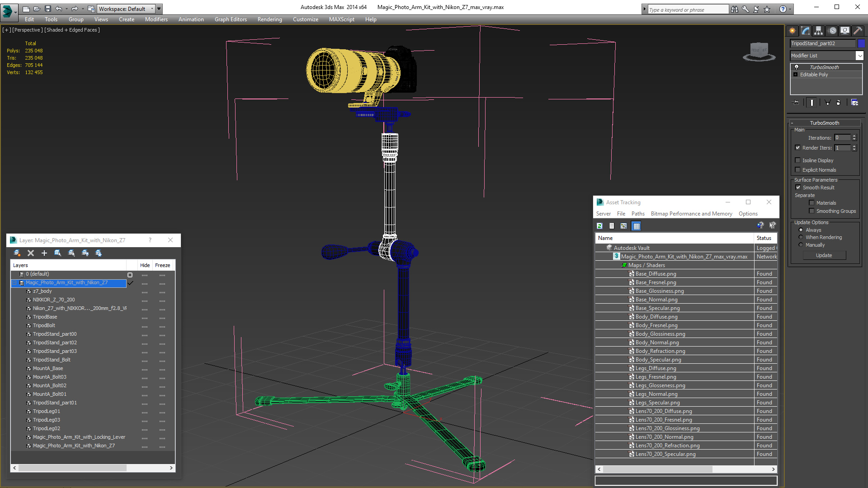Click Name column header in Asset Tracking
The height and width of the screenshot is (488, 868).
tap(675, 238)
